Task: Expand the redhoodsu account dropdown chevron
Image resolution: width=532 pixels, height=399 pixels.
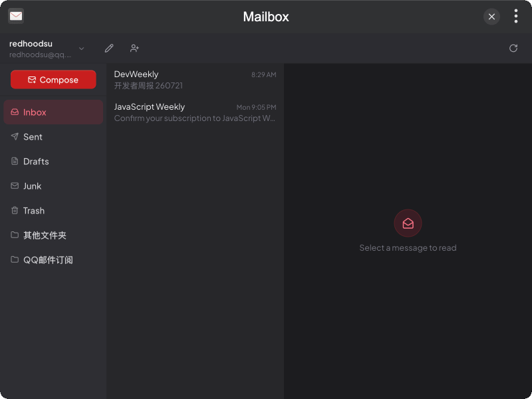Action: point(81,49)
